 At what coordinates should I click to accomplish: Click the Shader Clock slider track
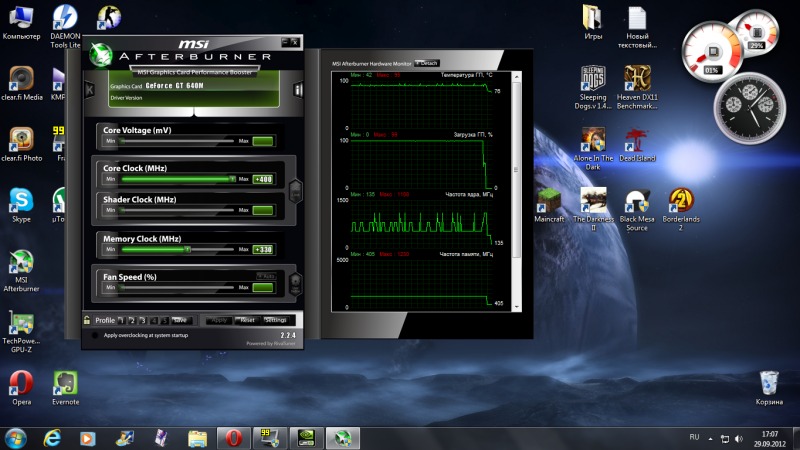point(177,210)
